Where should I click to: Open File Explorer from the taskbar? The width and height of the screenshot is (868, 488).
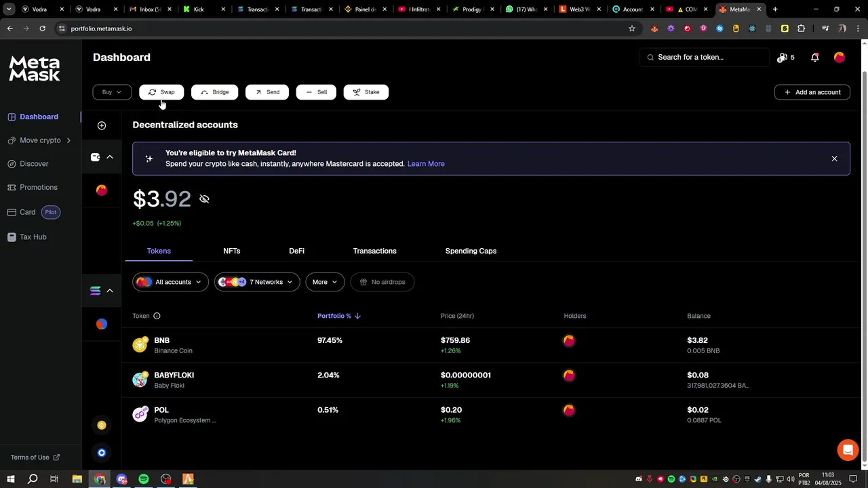coord(77,479)
